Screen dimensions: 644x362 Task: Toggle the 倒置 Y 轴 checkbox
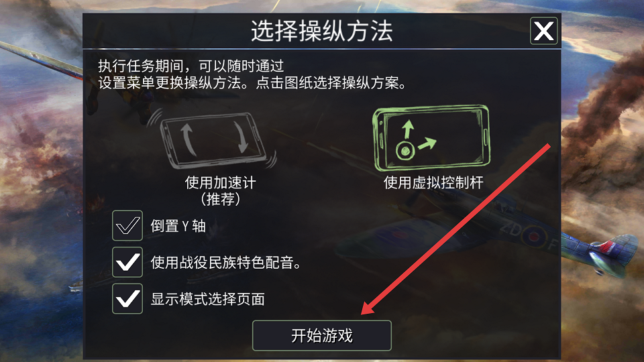127,225
